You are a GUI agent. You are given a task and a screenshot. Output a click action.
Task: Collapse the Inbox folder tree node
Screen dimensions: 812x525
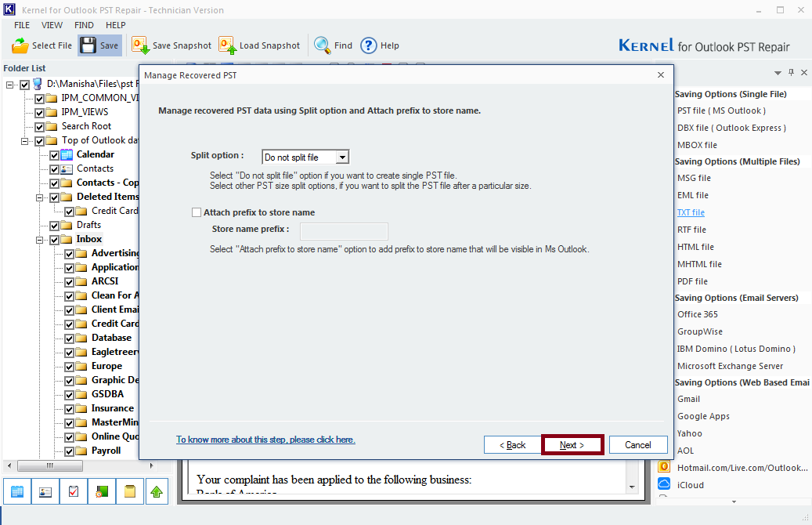point(39,239)
